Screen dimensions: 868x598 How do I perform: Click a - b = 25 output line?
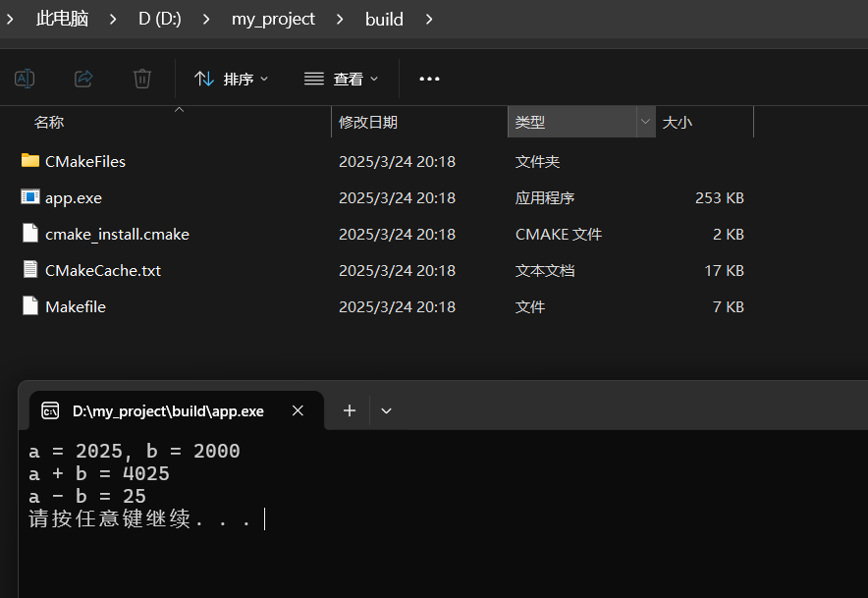tap(87, 496)
